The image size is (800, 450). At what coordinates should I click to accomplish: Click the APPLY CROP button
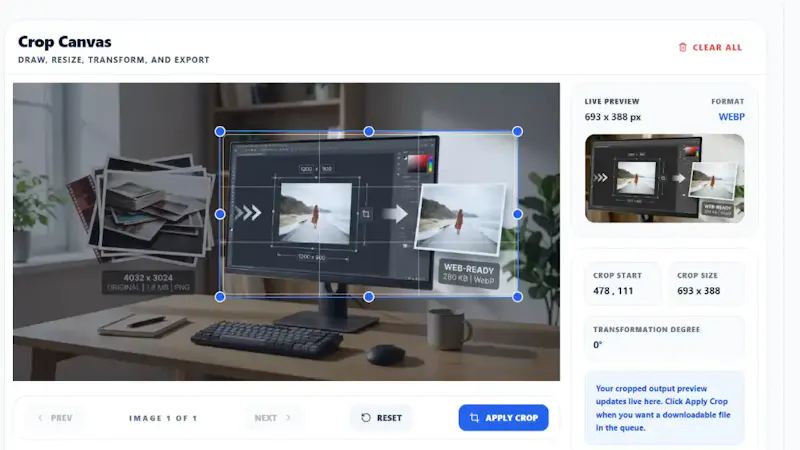click(504, 418)
